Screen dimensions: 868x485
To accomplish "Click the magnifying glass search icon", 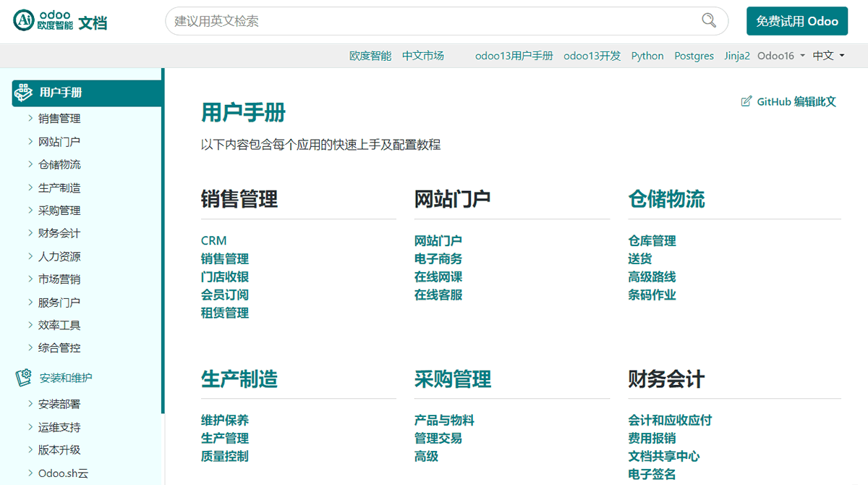I will click(x=709, y=21).
